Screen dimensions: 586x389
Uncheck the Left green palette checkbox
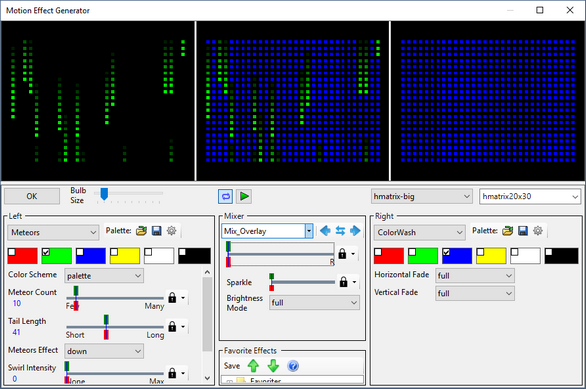coord(46,252)
